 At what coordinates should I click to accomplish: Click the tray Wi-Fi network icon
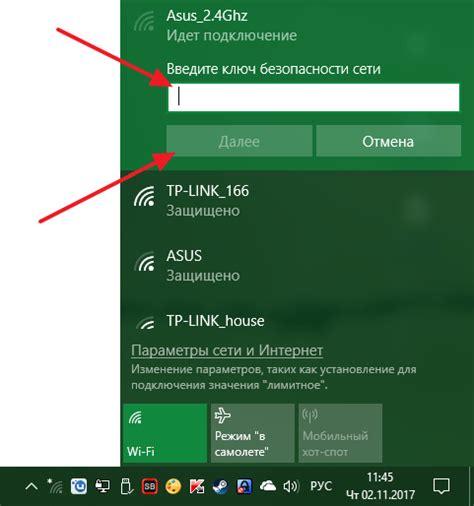(55, 486)
